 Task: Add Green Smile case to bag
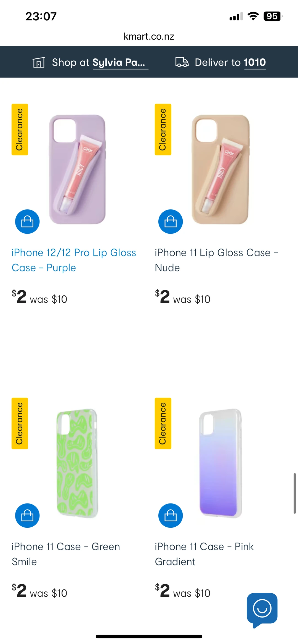27,516
